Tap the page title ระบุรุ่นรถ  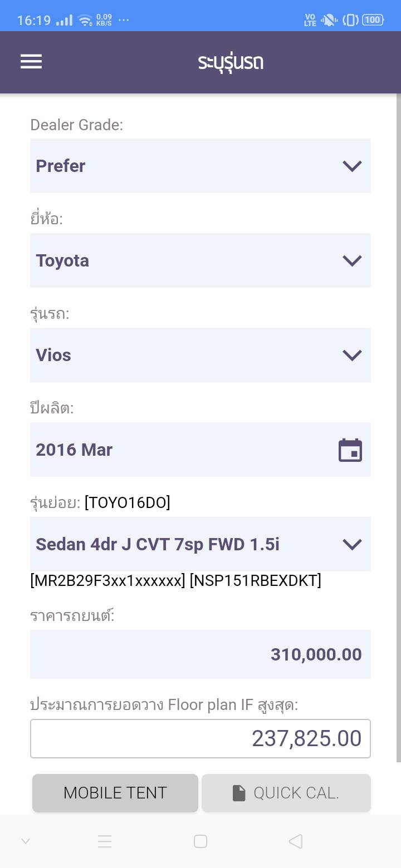tap(231, 62)
